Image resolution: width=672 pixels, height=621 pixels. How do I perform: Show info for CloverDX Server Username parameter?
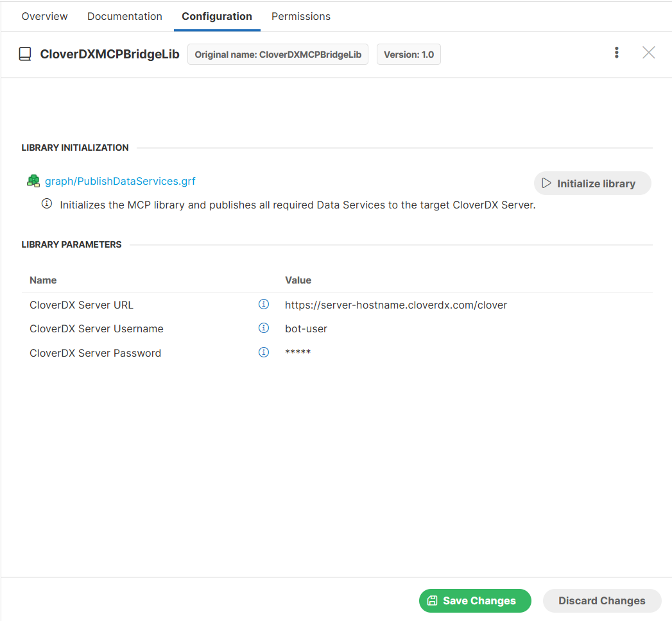pos(263,328)
